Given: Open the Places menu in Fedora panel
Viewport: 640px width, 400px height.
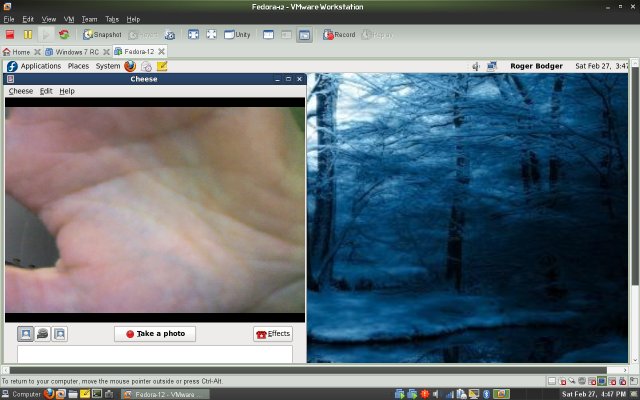Looking at the screenshot, I should tap(78, 66).
